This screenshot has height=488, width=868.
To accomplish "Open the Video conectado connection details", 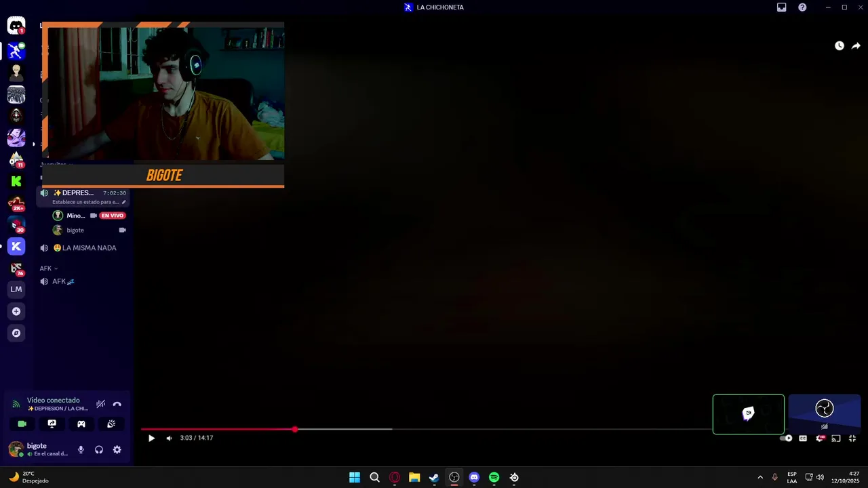I will [x=54, y=400].
